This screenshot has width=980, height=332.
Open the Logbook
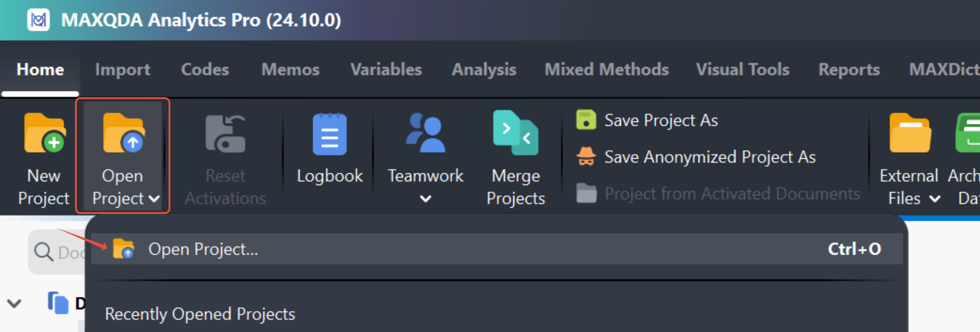point(329,135)
